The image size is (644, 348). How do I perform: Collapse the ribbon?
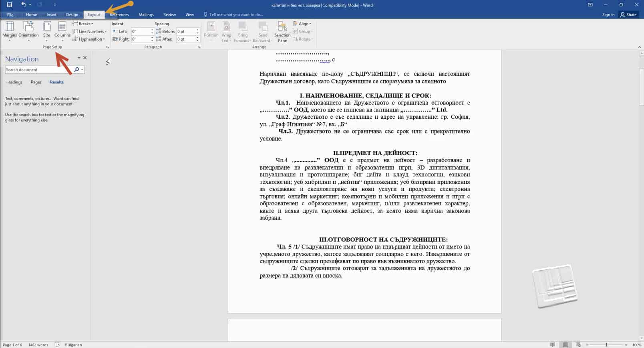point(639,47)
